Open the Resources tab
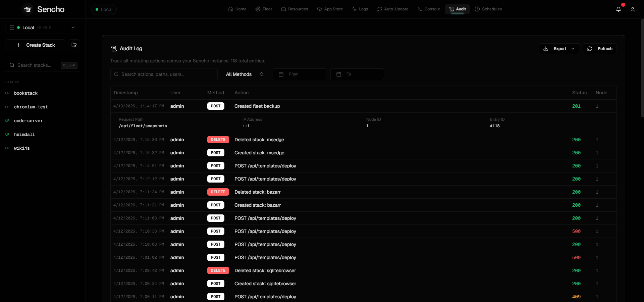The width and height of the screenshot is (644, 302). tap(294, 9)
